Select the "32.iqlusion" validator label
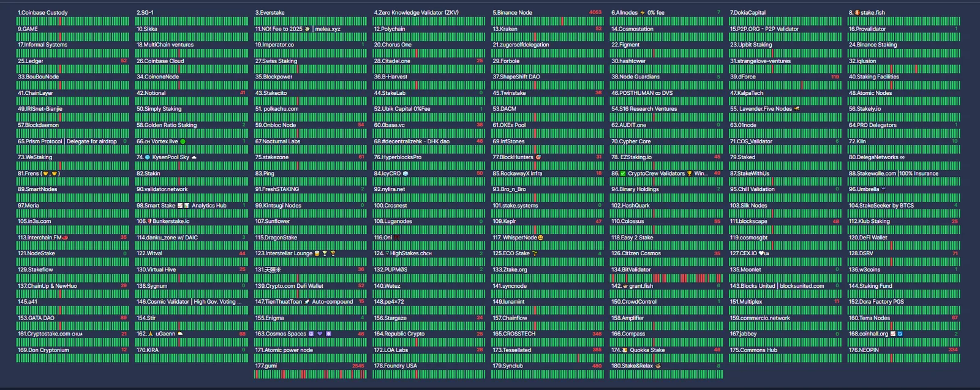 point(862,61)
